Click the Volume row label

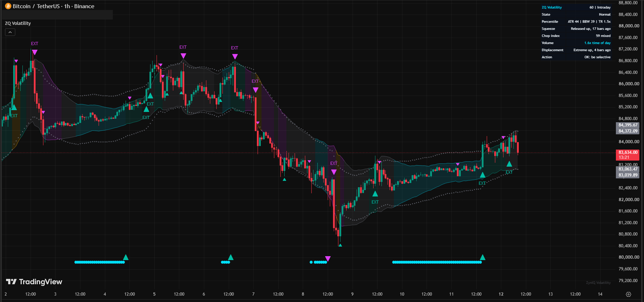pyautogui.click(x=547, y=43)
